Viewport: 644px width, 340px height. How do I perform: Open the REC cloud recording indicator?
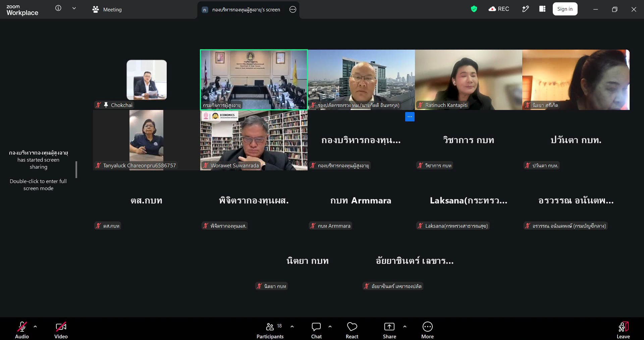499,9
